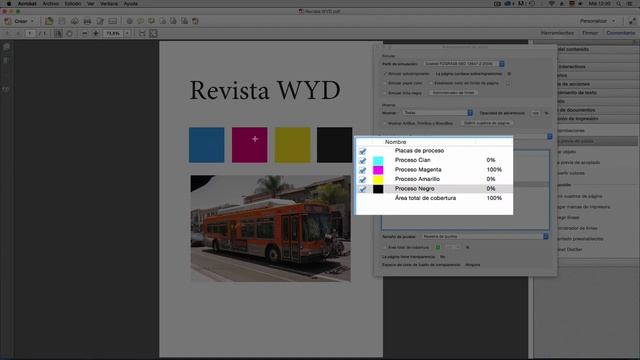Select the Área total de cobertura row
The image size is (640, 360).
pyautogui.click(x=435, y=198)
